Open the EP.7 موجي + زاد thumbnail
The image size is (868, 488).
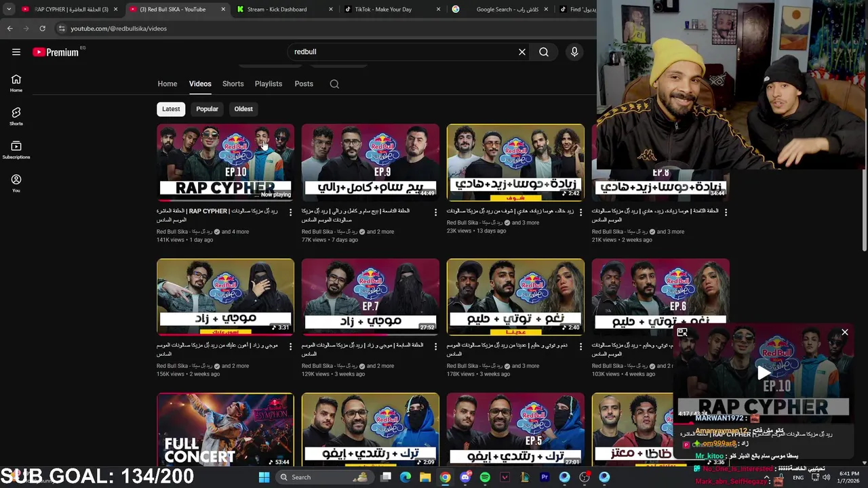[x=370, y=297]
